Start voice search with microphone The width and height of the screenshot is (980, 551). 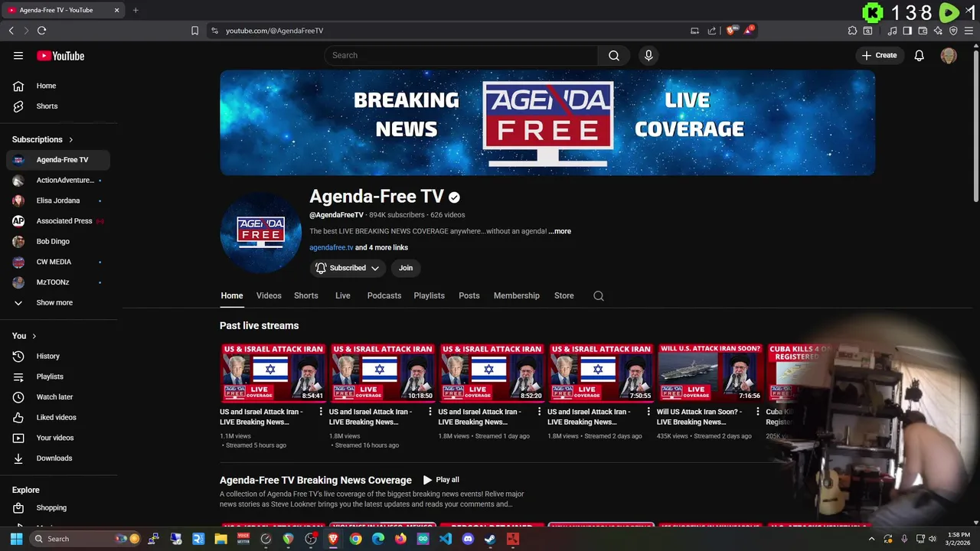[x=648, y=55]
